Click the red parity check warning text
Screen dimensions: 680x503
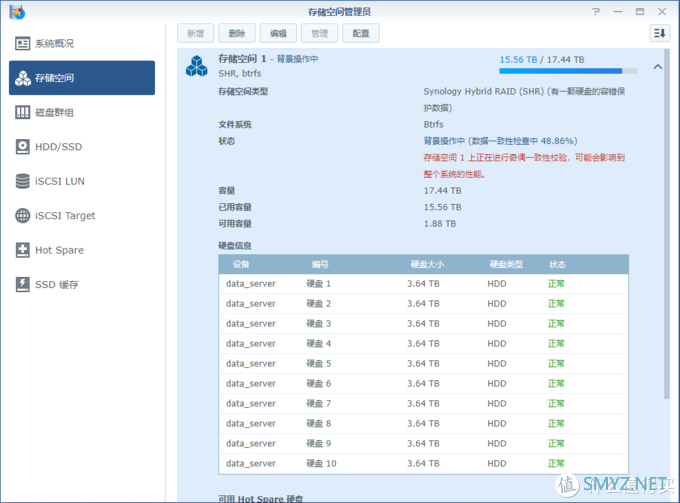[524, 166]
